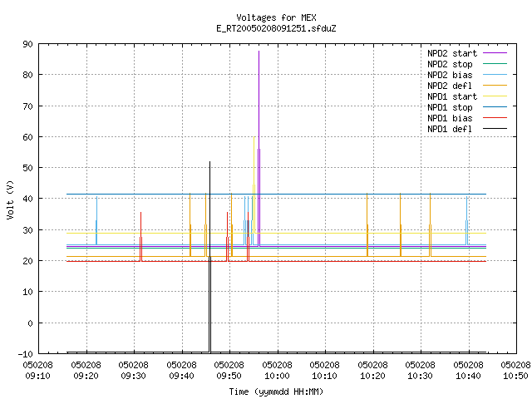Click the x-axis time label 09:20
The width and height of the screenshot is (532, 399).
point(86,377)
